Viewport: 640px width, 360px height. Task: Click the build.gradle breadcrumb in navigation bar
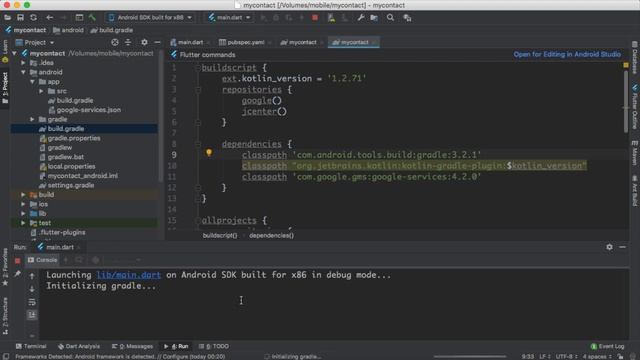coord(112,30)
